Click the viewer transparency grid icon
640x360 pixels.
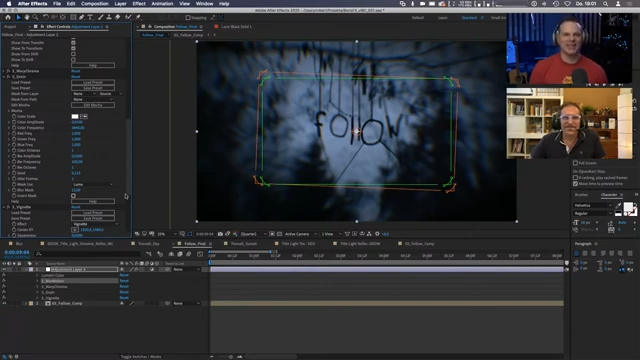coord(280,234)
